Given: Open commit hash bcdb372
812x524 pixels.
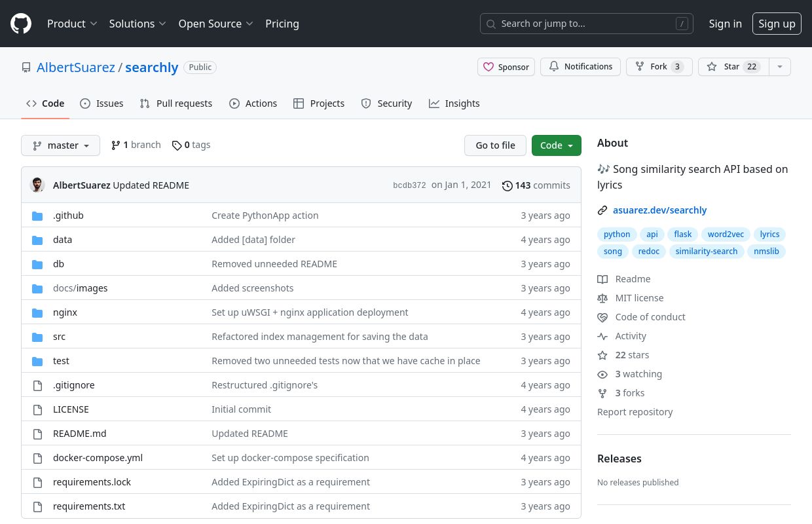Looking at the screenshot, I should pos(409,185).
